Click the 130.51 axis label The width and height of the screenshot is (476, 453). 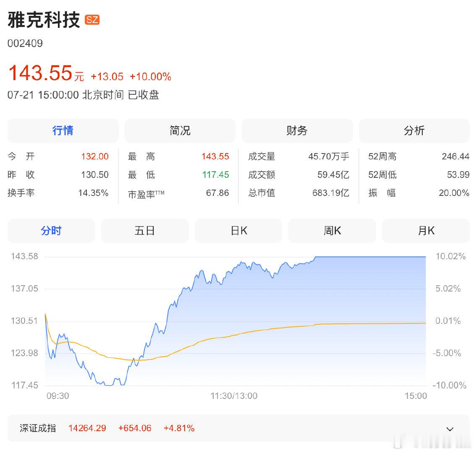24,321
